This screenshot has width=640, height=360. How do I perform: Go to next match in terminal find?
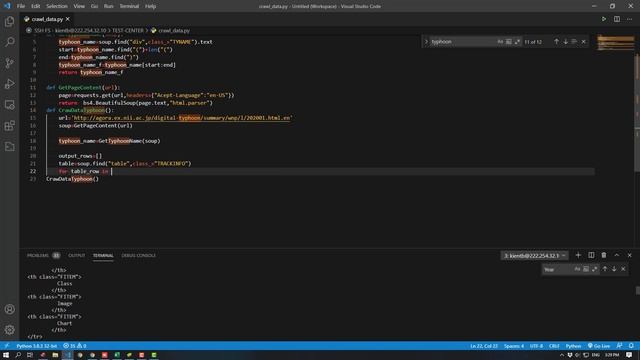(x=614, y=269)
